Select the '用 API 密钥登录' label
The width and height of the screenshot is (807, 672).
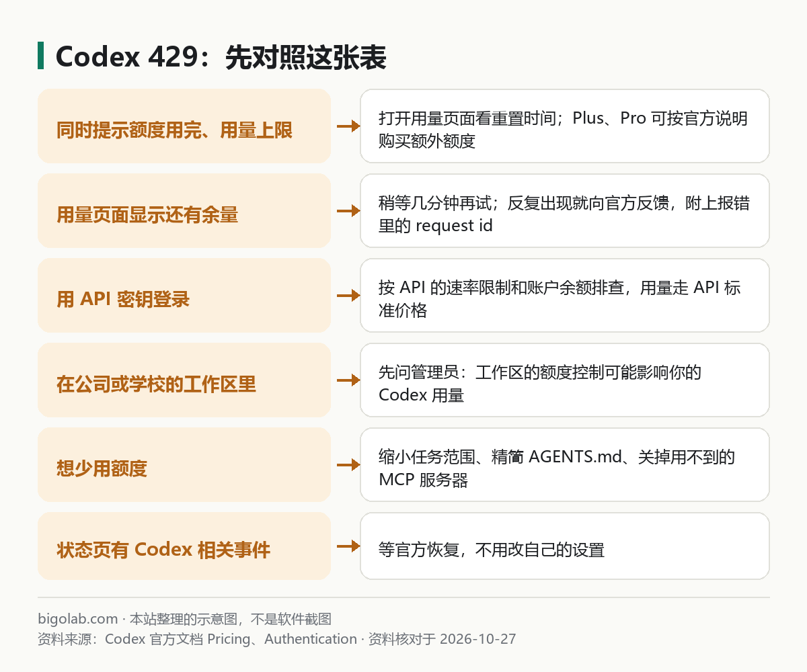tap(123, 299)
